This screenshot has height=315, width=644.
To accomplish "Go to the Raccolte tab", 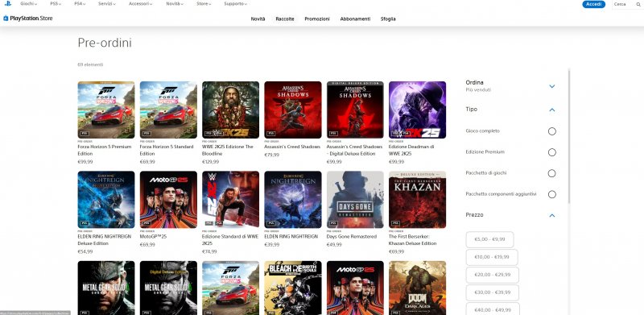I will tap(285, 19).
